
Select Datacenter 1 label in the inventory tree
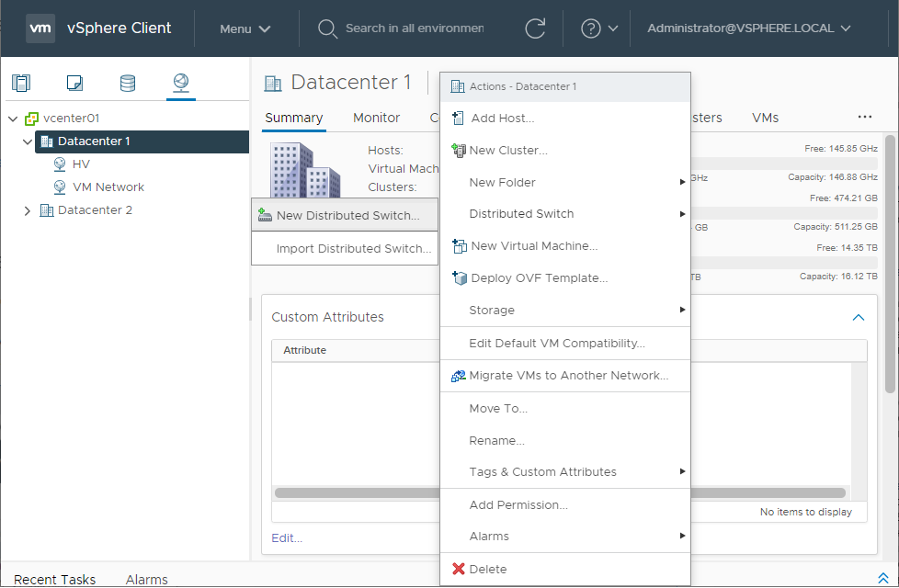click(94, 141)
